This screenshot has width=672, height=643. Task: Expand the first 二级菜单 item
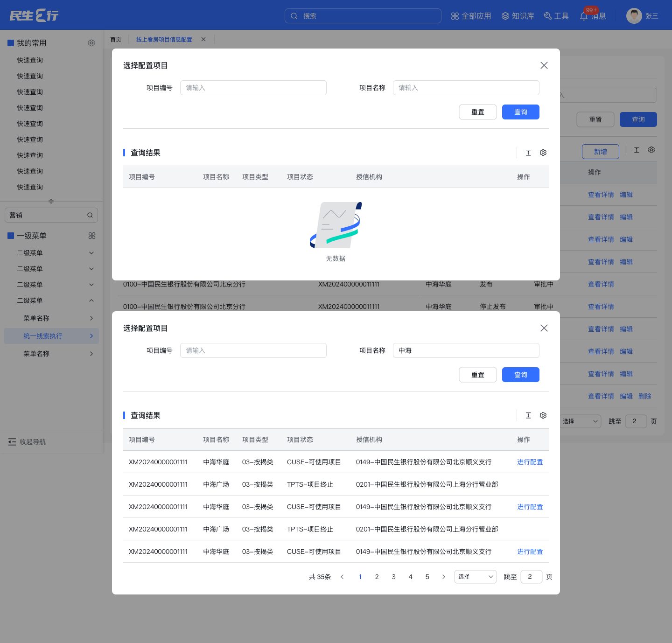pos(91,253)
